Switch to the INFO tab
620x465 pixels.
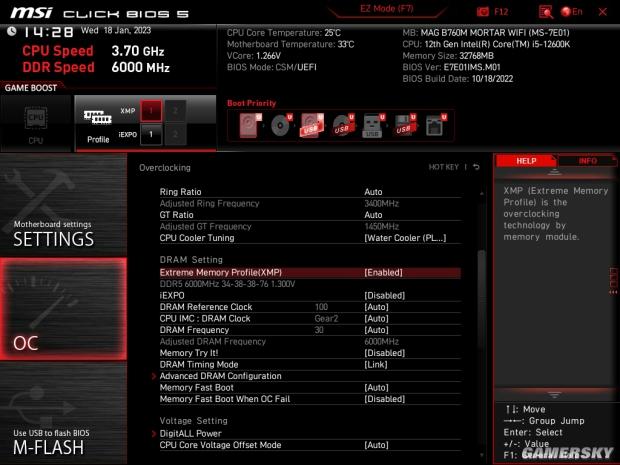[587, 161]
